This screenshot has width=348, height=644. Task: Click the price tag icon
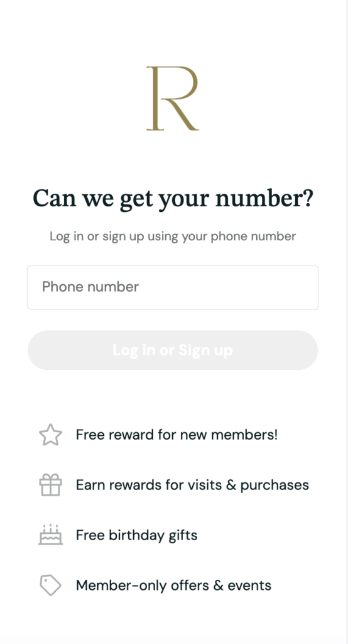coord(50,585)
